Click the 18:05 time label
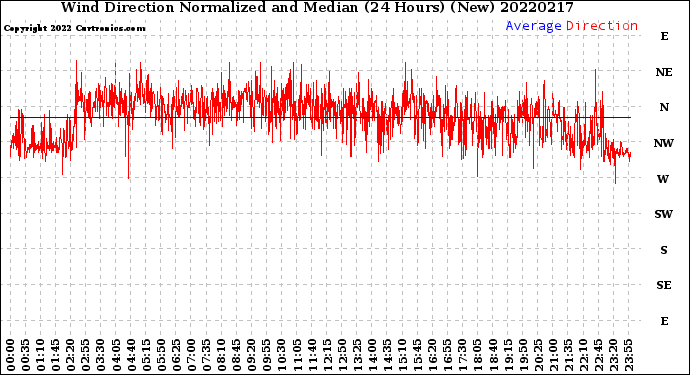 [478, 356]
